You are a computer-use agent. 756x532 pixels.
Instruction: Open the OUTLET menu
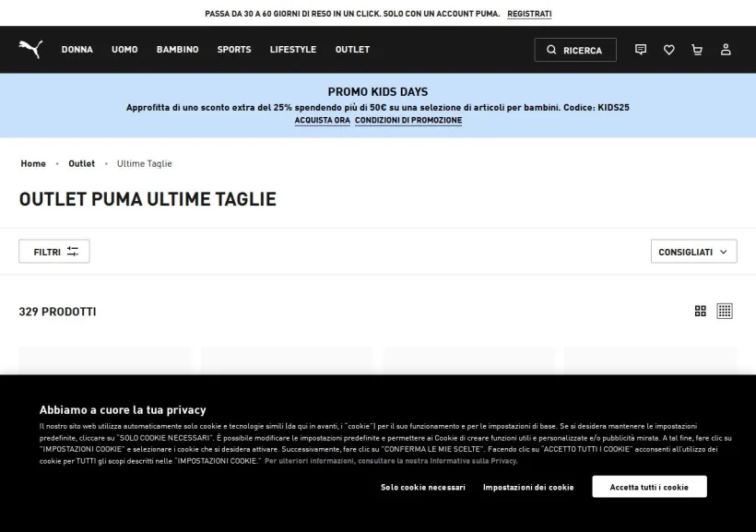coord(352,49)
